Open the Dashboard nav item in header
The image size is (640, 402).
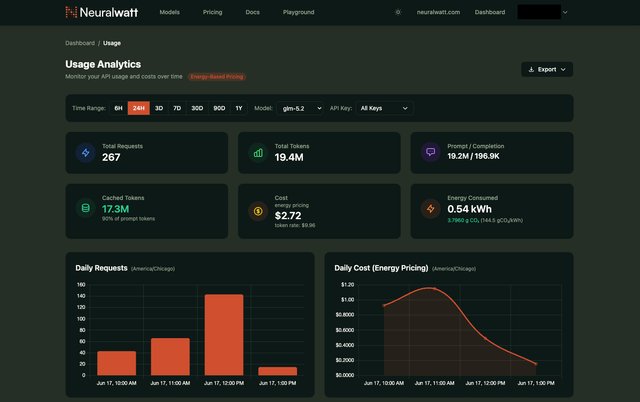(490, 12)
